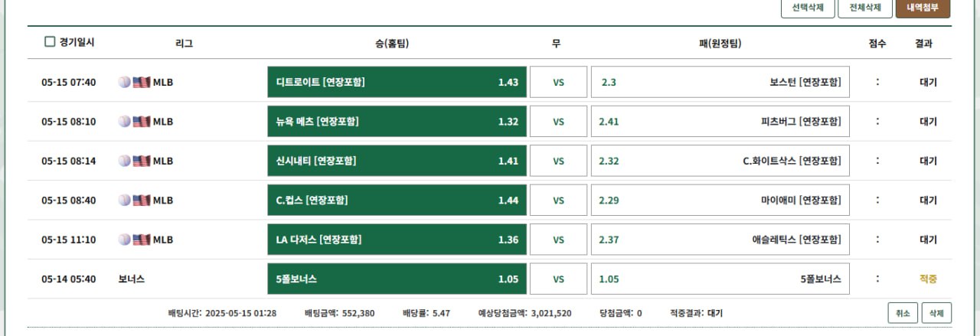Click US flag icon in 05-15 08:10 row
980x336 pixels.
142,121
